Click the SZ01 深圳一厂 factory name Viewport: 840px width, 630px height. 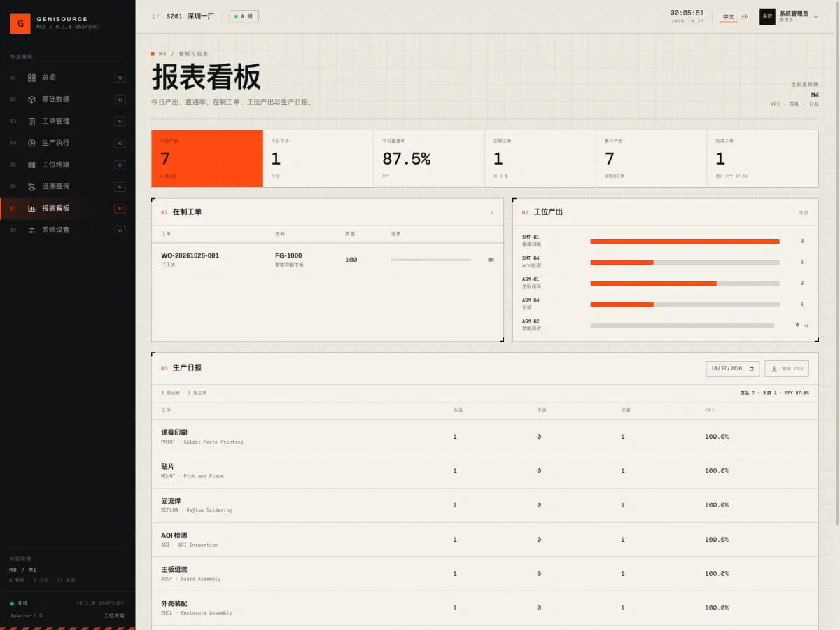tap(190, 16)
